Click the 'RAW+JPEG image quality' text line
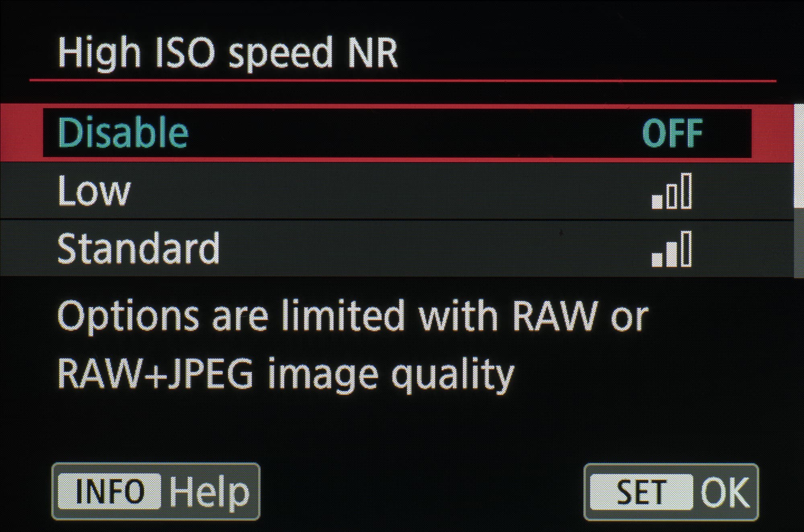The height and width of the screenshot is (532, 804). pyautogui.click(x=286, y=375)
